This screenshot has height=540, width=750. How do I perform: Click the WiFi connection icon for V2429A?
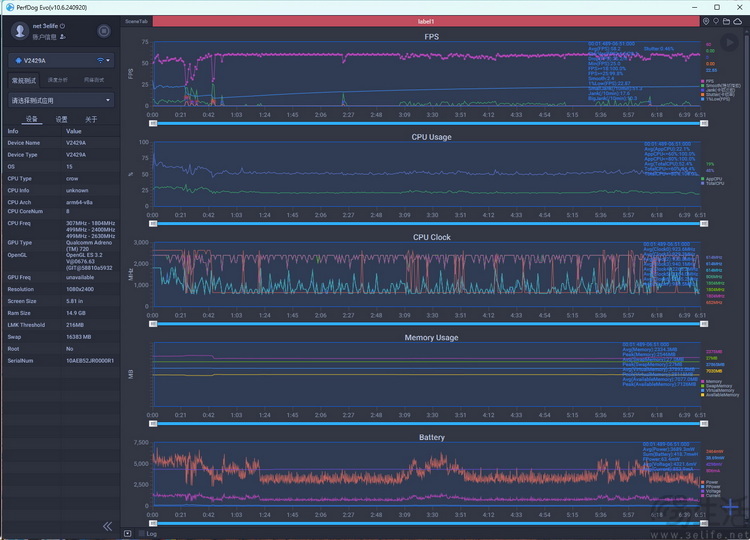coord(100,60)
